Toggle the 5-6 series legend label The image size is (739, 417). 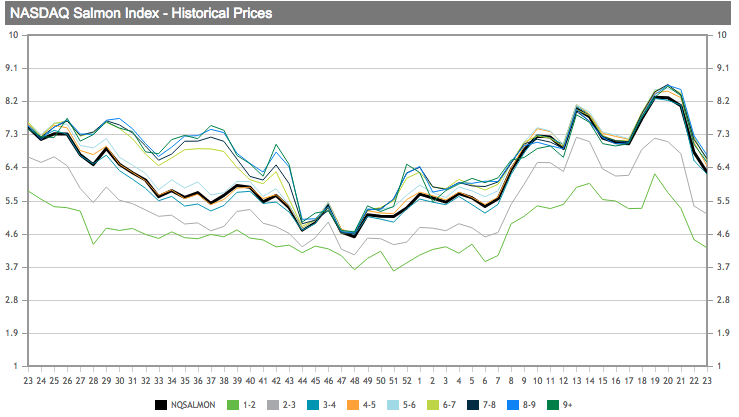[x=409, y=405]
